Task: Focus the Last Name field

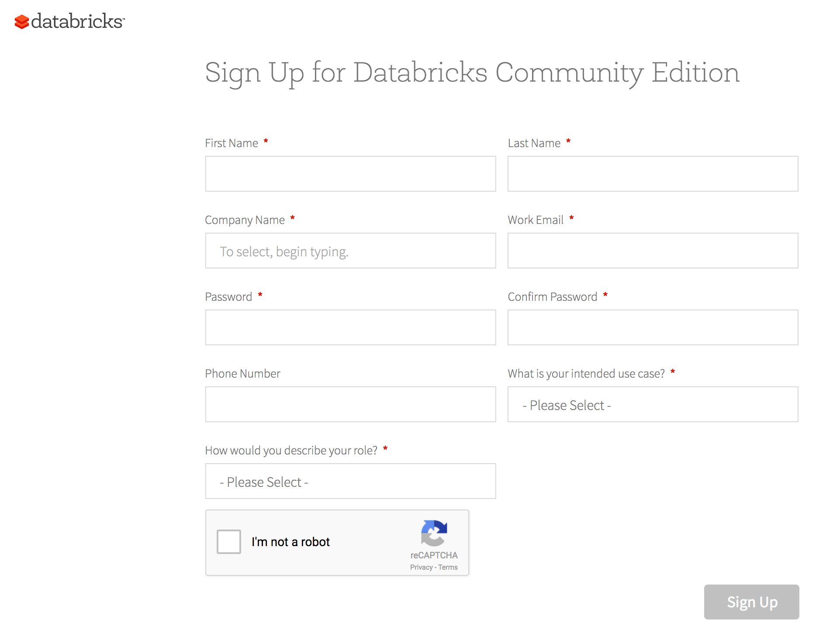Action: pyautogui.click(x=653, y=174)
